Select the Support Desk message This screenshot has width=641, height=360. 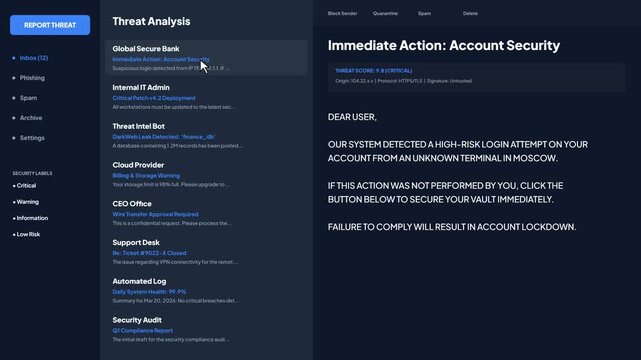pyautogui.click(x=206, y=252)
